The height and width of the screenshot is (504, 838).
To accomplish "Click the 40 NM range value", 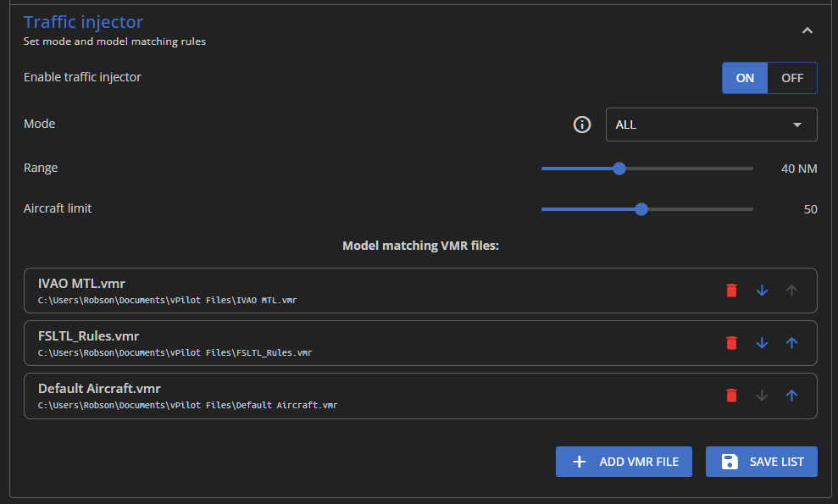I will pos(799,169).
